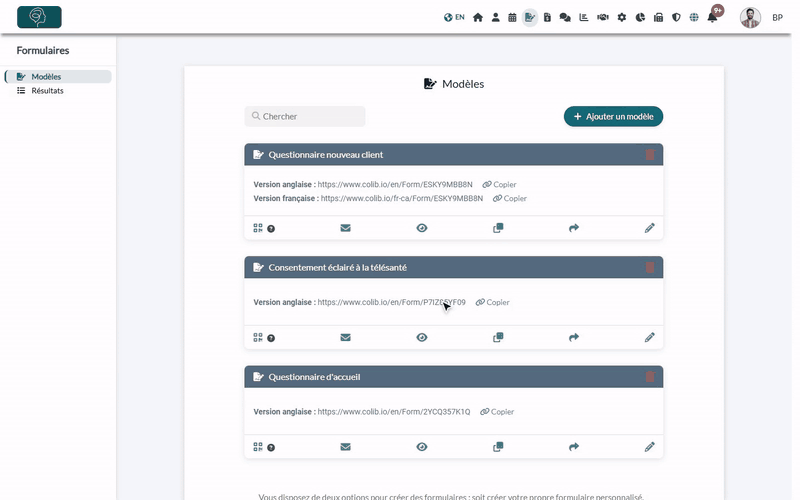
Task: Email Questionnaire d'accueil form
Action: pyautogui.click(x=345, y=447)
